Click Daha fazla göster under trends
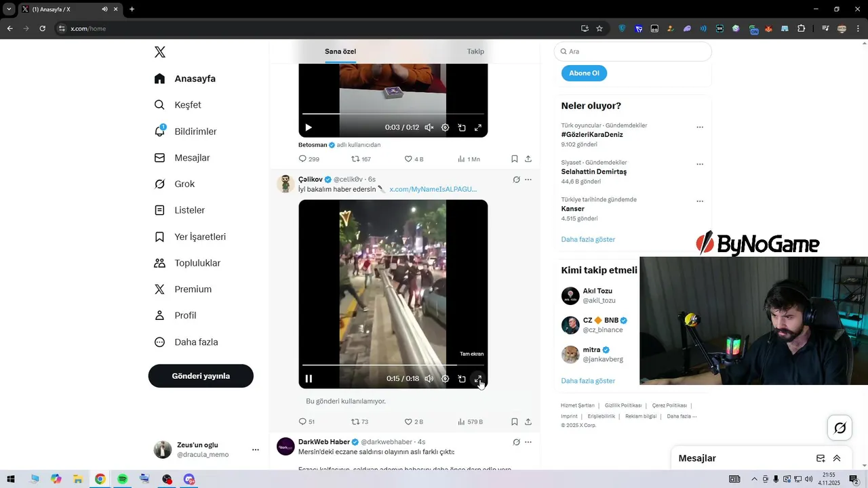This screenshot has width=868, height=488. coord(588,239)
